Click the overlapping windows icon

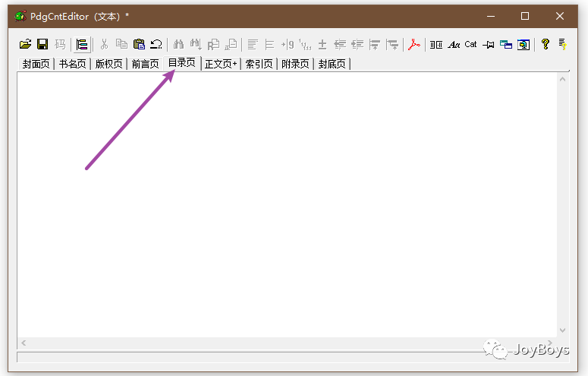click(506, 45)
